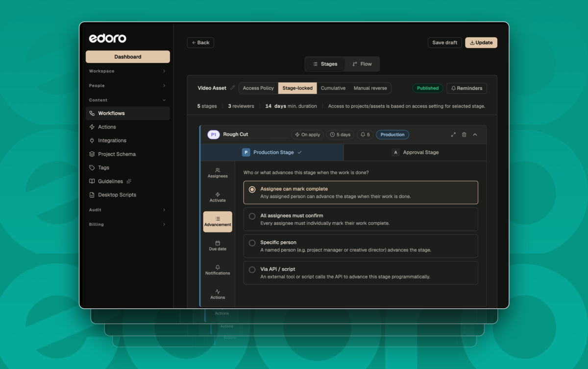Open Desktop Scripts via its file icon

92,195
